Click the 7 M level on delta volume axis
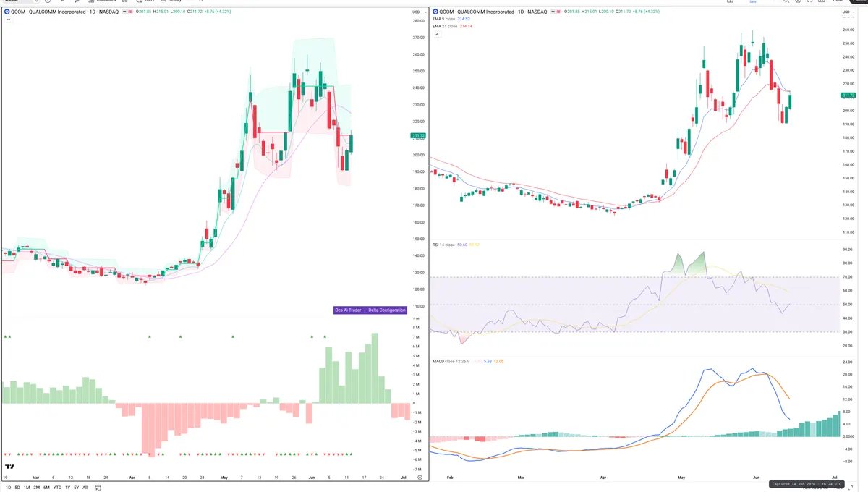868x492 pixels. click(417, 337)
